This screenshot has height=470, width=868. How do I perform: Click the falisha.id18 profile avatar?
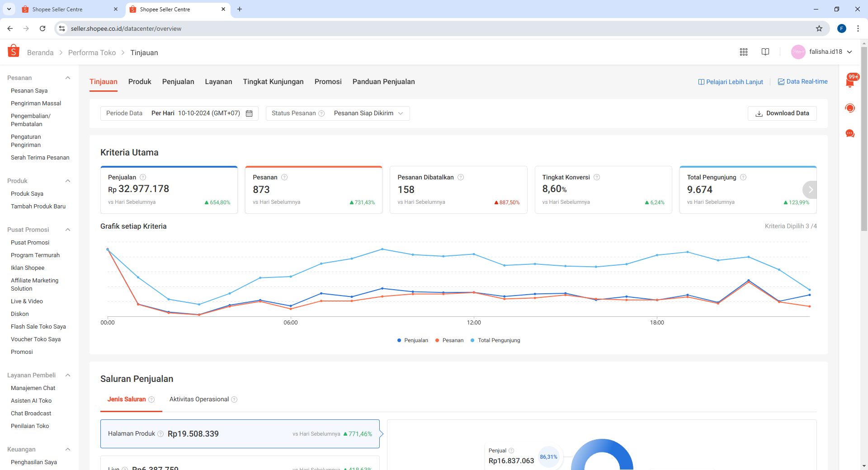[x=798, y=52]
